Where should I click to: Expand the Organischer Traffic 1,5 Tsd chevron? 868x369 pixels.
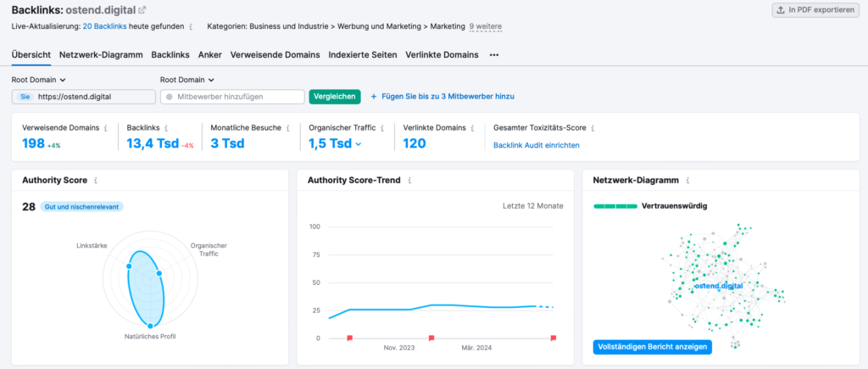pos(358,144)
